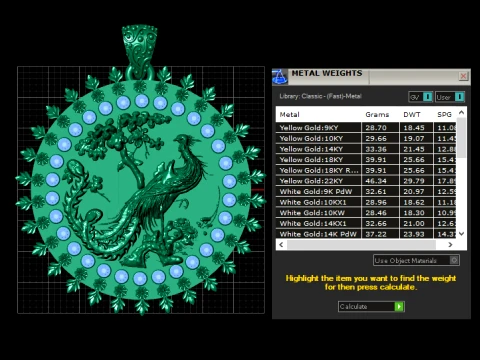This screenshot has width=480, height=360.
Task: Click the 29.79 DWT cell
Action: pos(416,181)
